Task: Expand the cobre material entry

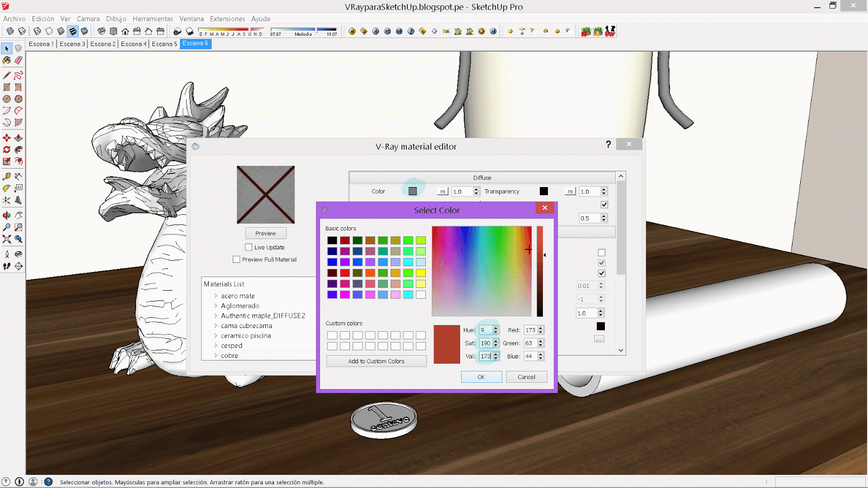Action: tap(216, 355)
